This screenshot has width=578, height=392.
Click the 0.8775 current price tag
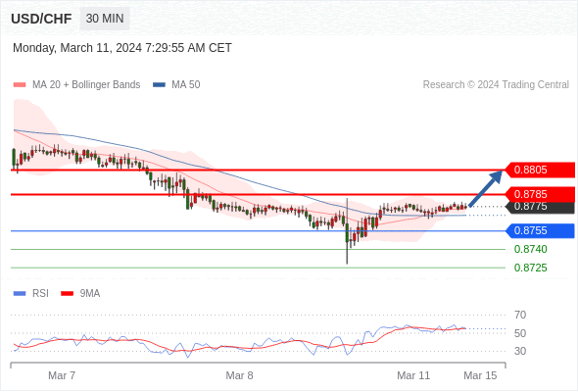(x=540, y=207)
